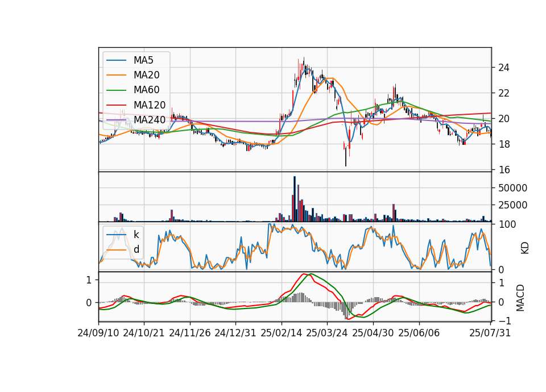Click the green MA60 legend line sample
Image resolution: width=546 pixels, height=392 pixels.
[x=116, y=90]
